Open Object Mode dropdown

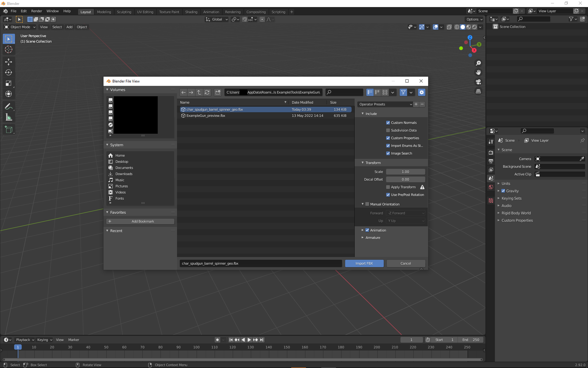(20, 27)
